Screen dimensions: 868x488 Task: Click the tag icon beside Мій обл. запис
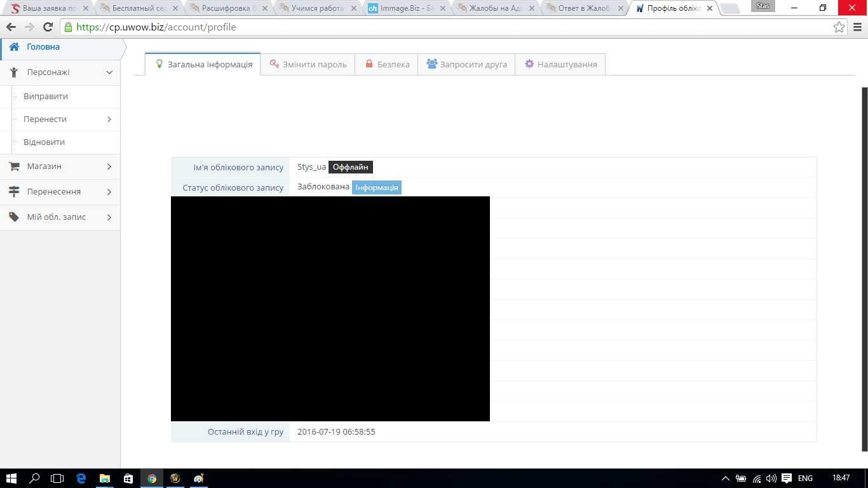[x=14, y=217]
